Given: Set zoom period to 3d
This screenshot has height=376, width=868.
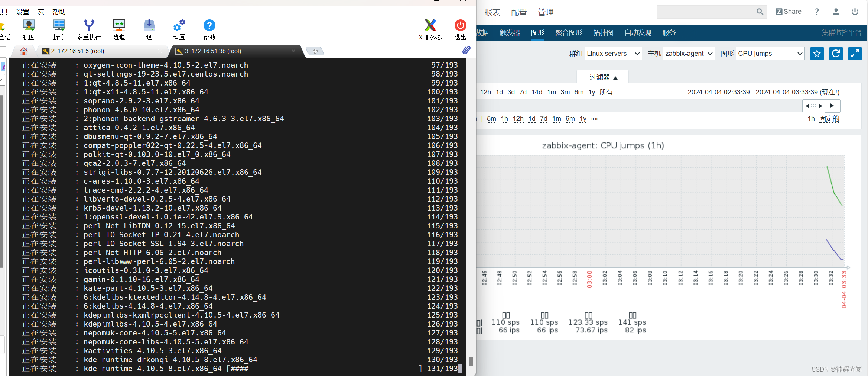Looking at the screenshot, I should point(511,92).
